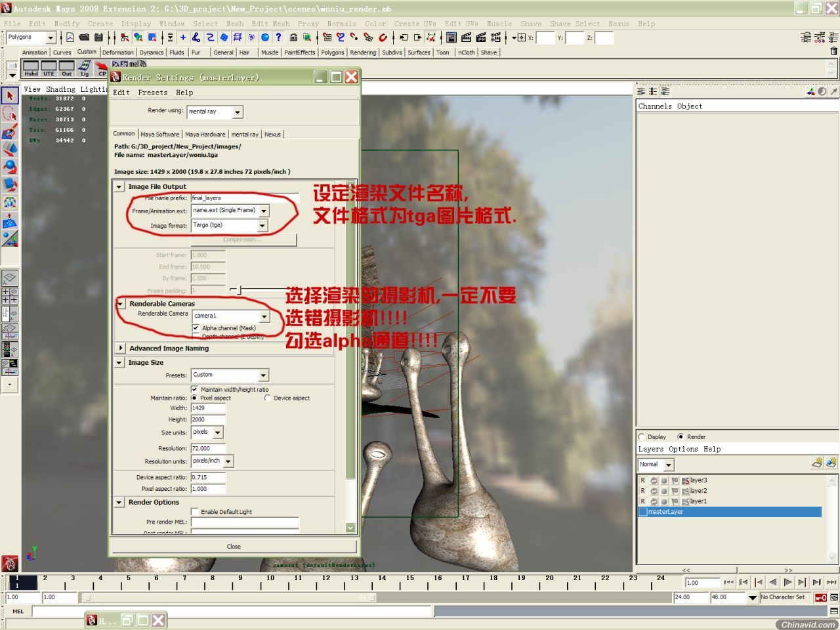The height and width of the screenshot is (630, 840).
Task: Open the Renderable Camera dropdown
Action: coord(232,316)
